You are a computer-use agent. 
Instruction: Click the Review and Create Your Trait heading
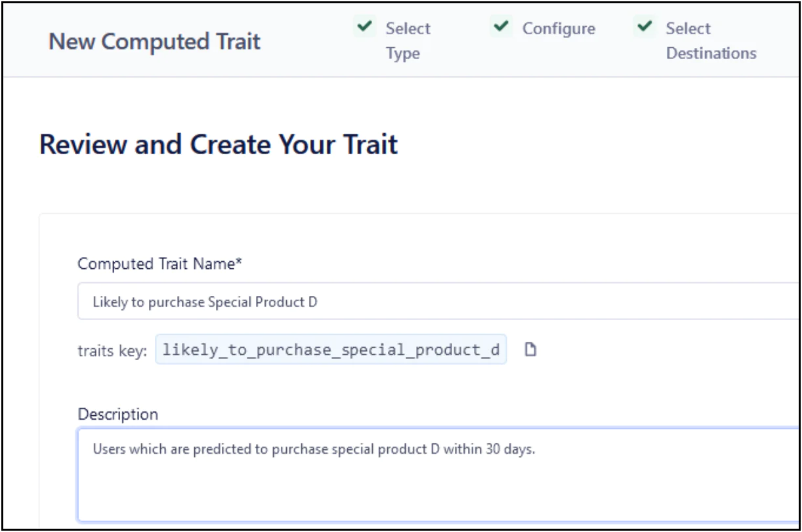pyautogui.click(x=219, y=144)
